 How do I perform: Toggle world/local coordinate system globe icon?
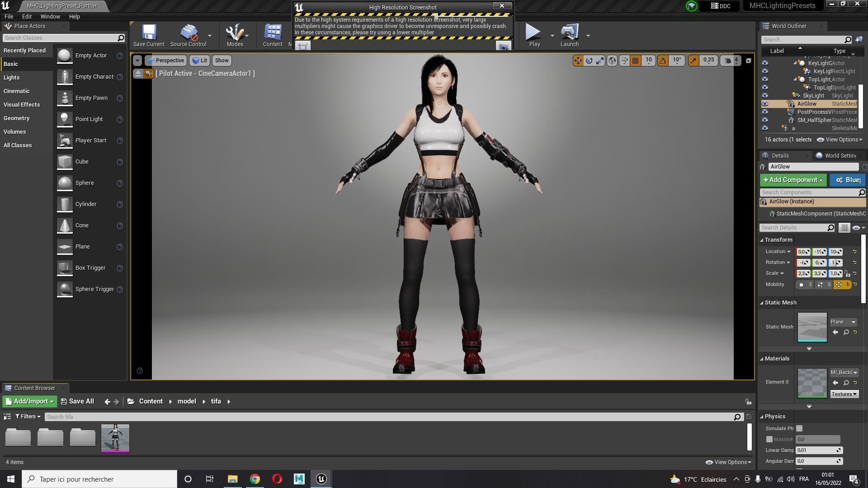[x=612, y=61]
